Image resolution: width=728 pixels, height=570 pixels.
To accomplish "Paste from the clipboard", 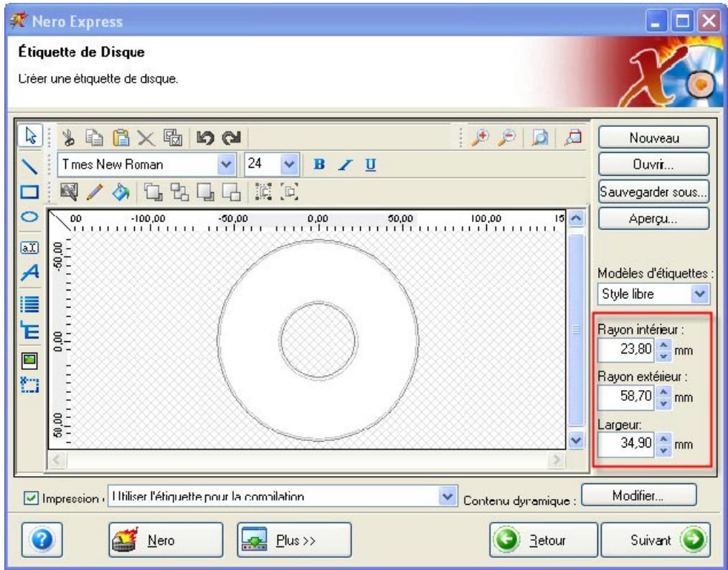I will [120, 138].
